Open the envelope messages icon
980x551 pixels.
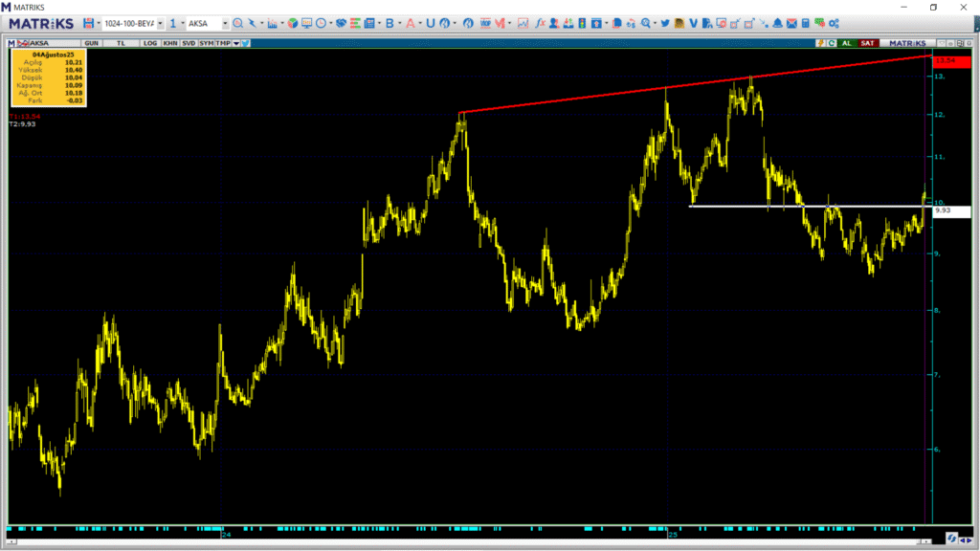pos(791,22)
